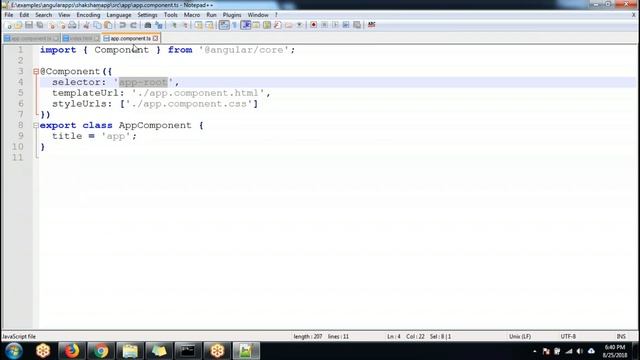Viewport: 640px width, 360px height.
Task: Open the Window menu
Action: [x=258, y=15]
